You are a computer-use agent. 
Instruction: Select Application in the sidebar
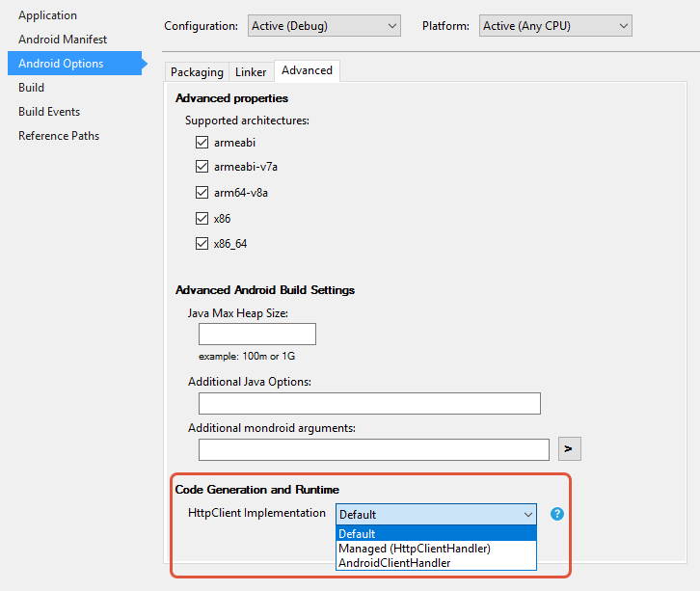click(48, 15)
